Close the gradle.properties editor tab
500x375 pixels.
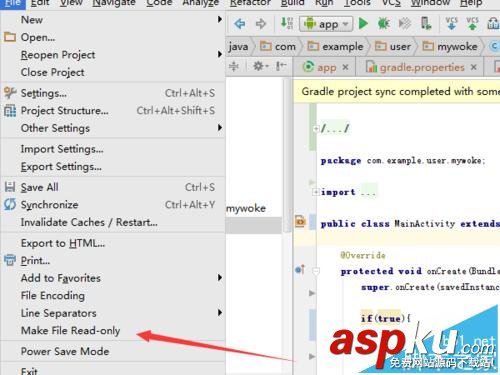pyautogui.click(x=473, y=67)
